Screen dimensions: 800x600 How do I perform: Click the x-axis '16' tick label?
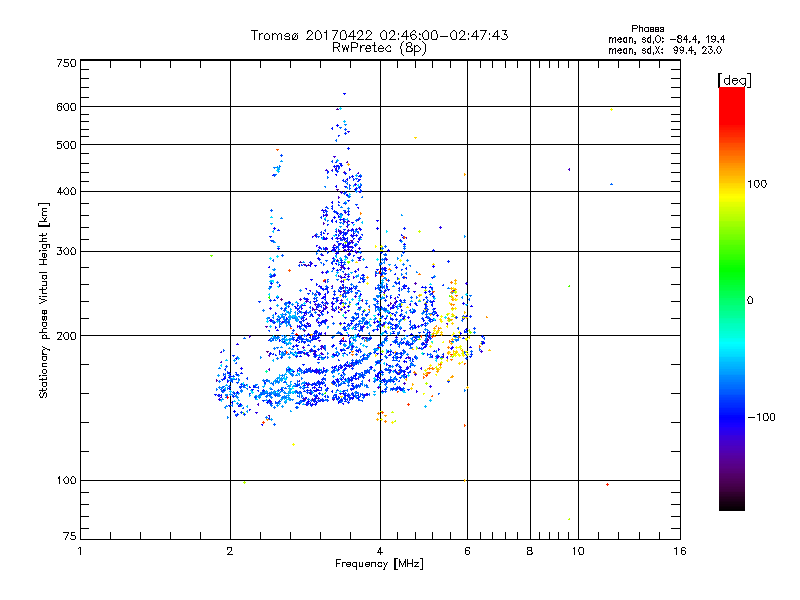[680, 551]
